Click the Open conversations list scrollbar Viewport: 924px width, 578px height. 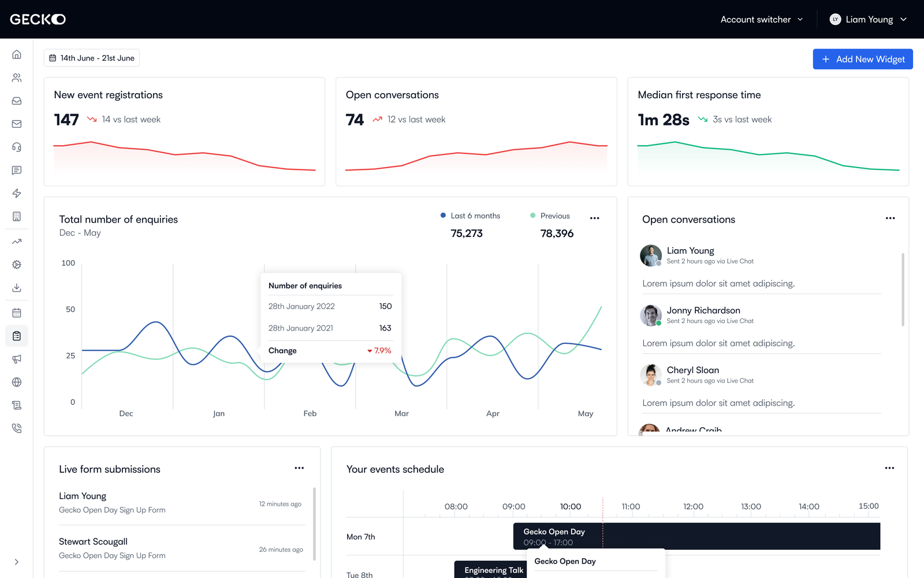[x=903, y=290]
